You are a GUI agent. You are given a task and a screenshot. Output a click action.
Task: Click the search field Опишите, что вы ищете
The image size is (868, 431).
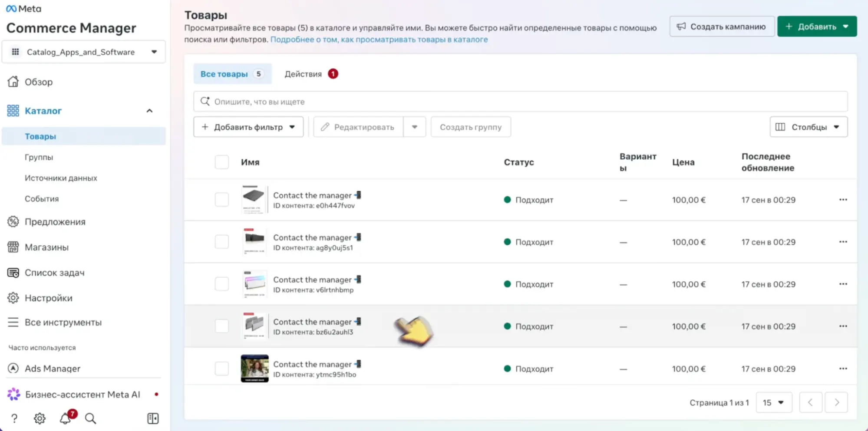pos(520,102)
